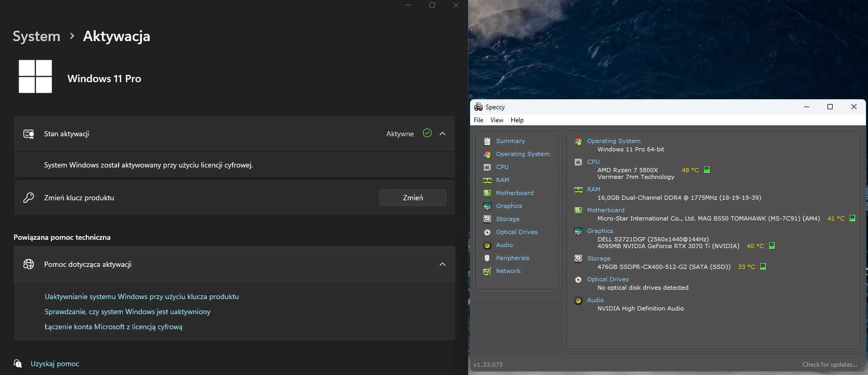Click the RAM stick icon in summary pane
Image resolution: width=868 pixels, height=375 pixels.
click(x=578, y=189)
